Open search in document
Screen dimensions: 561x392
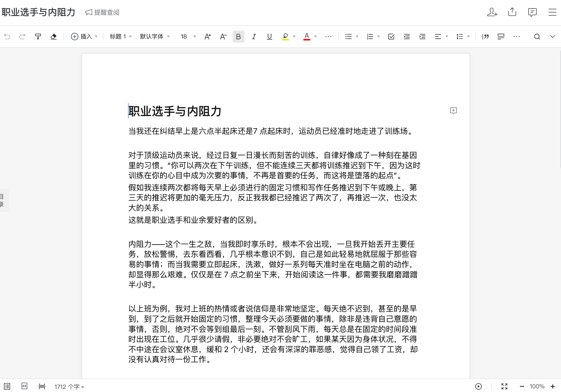(537, 37)
